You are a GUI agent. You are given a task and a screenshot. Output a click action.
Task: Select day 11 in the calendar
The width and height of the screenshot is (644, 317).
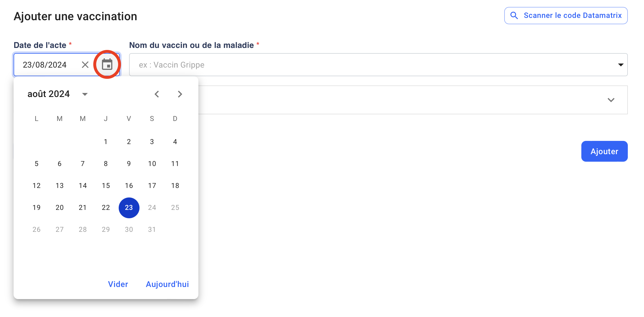click(175, 164)
